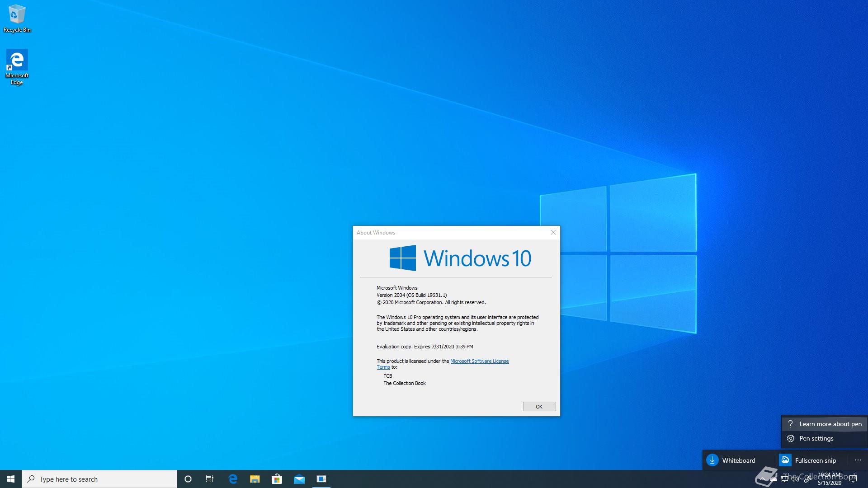Open Cortana from the taskbar

pos(188,479)
